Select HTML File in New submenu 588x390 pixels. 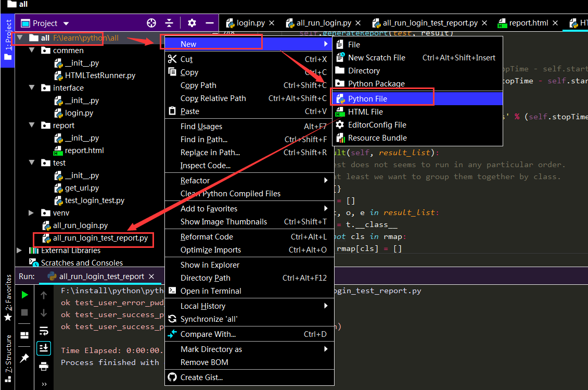point(418,112)
